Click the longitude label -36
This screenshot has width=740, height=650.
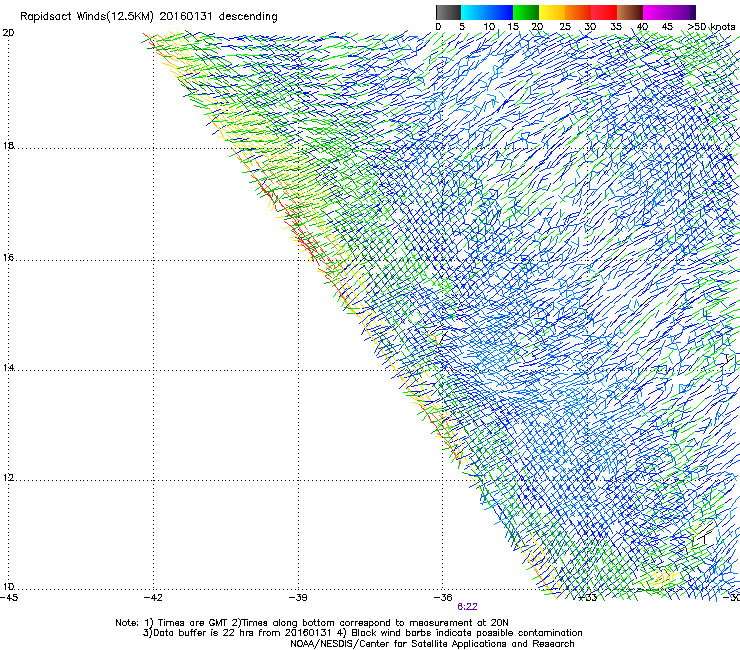443,598
